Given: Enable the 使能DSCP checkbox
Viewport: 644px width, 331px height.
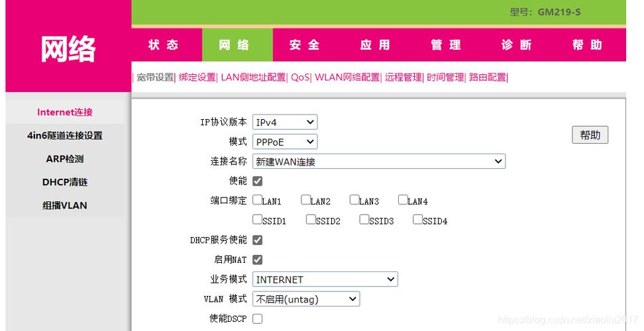Looking at the screenshot, I should pos(258,318).
